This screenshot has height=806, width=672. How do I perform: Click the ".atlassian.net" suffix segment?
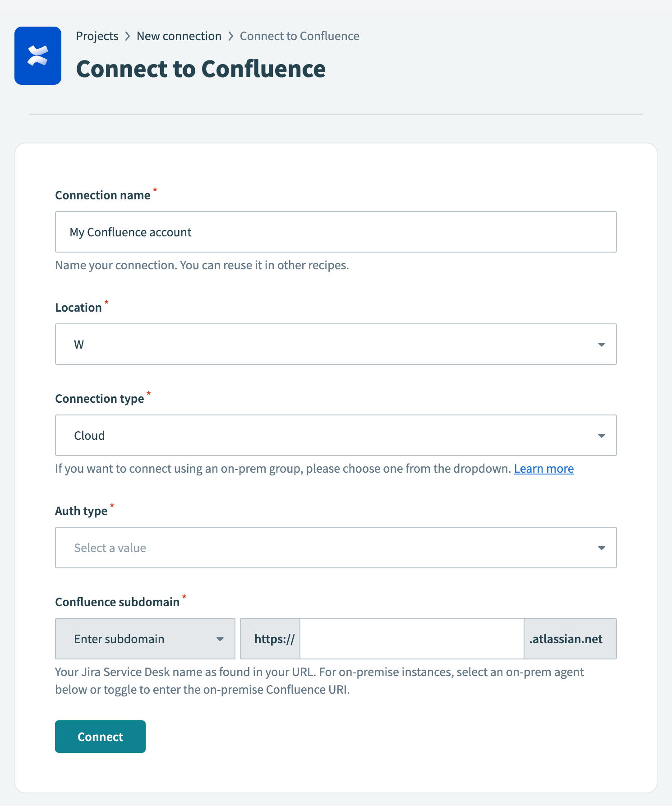[x=570, y=639]
